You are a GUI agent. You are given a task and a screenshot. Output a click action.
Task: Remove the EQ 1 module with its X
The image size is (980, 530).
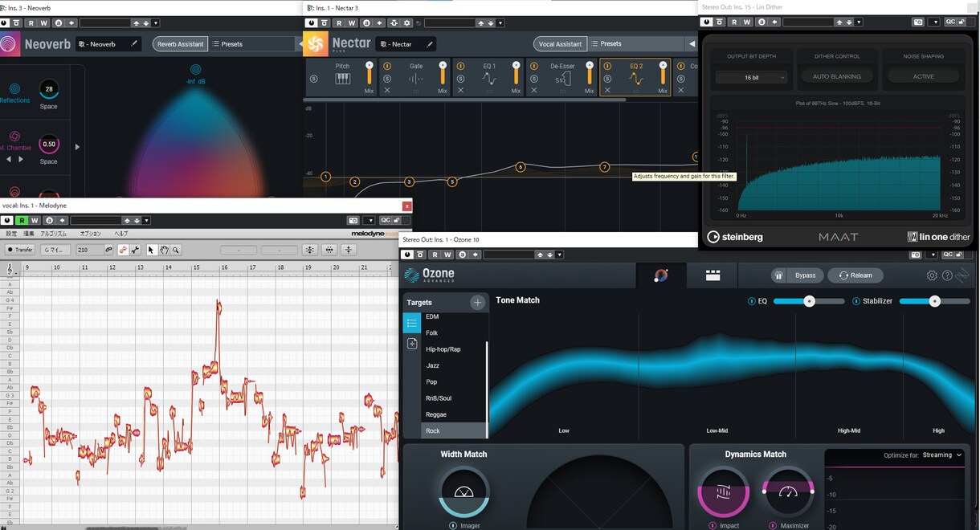[x=461, y=90]
